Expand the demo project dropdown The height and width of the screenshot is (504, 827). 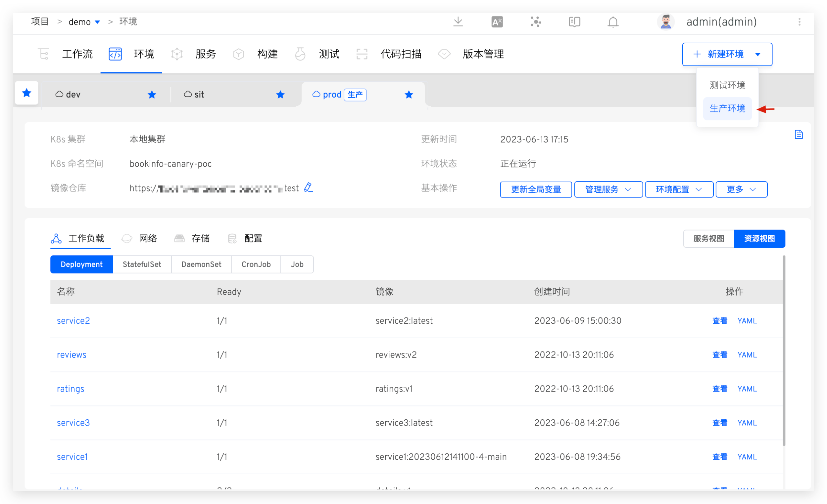pyautogui.click(x=97, y=22)
